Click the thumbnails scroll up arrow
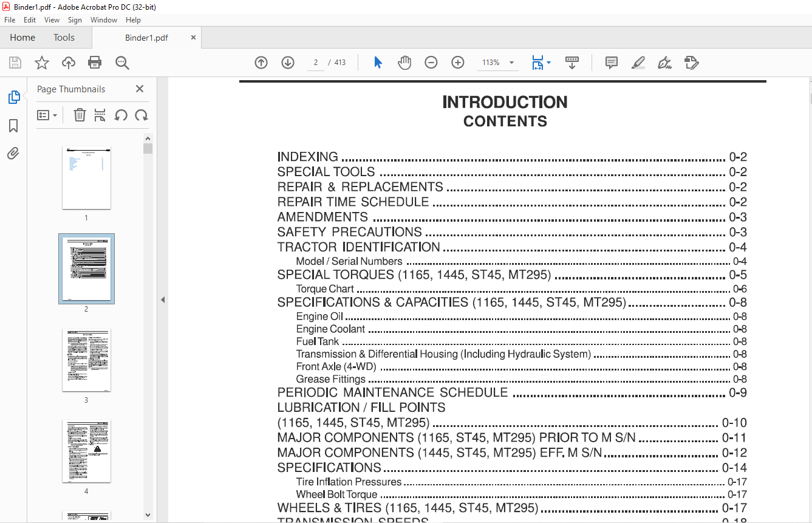This screenshot has width=812, height=523. click(x=148, y=138)
